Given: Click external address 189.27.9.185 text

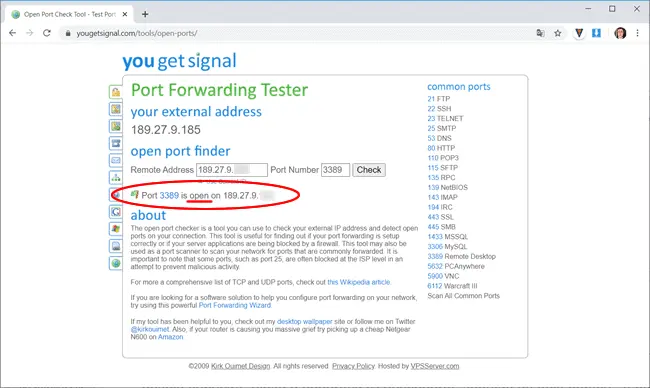Looking at the screenshot, I should pos(166,130).
